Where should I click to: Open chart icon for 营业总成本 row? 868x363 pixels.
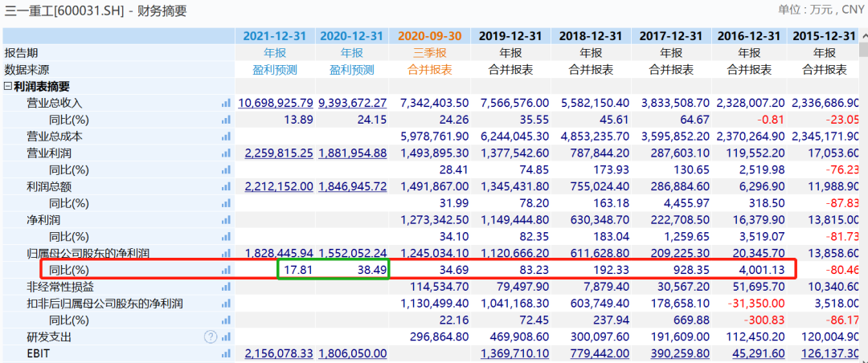click(x=226, y=137)
